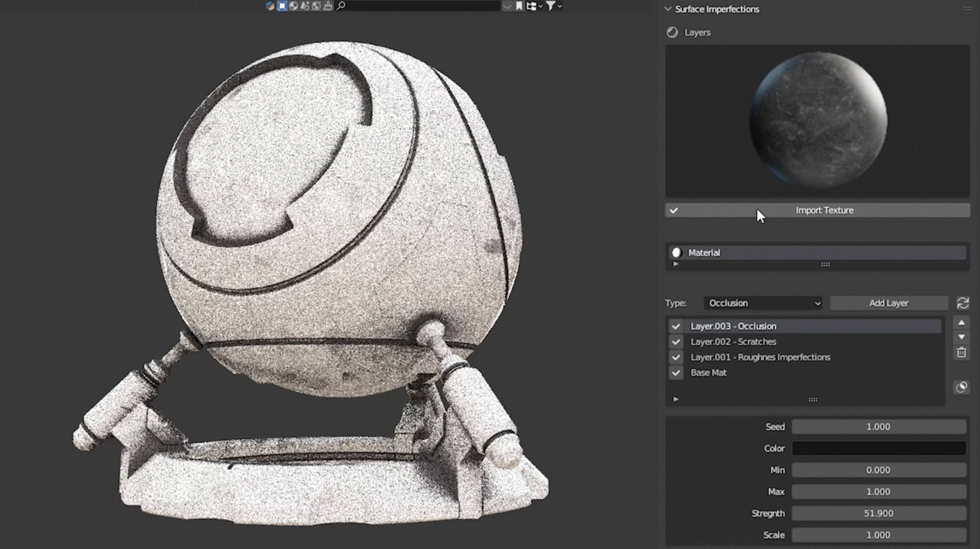The height and width of the screenshot is (549, 980).
Task: Click the Add Layer button
Action: click(889, 303)
